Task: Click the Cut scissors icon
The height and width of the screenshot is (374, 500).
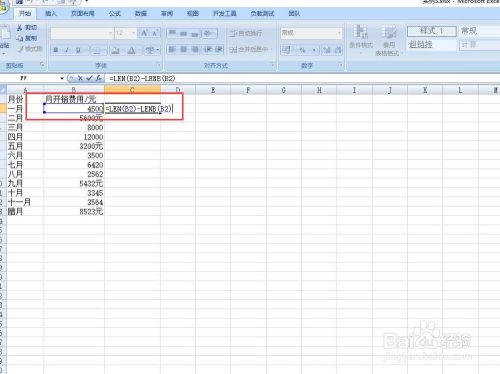Action: [x=20, y=28]
